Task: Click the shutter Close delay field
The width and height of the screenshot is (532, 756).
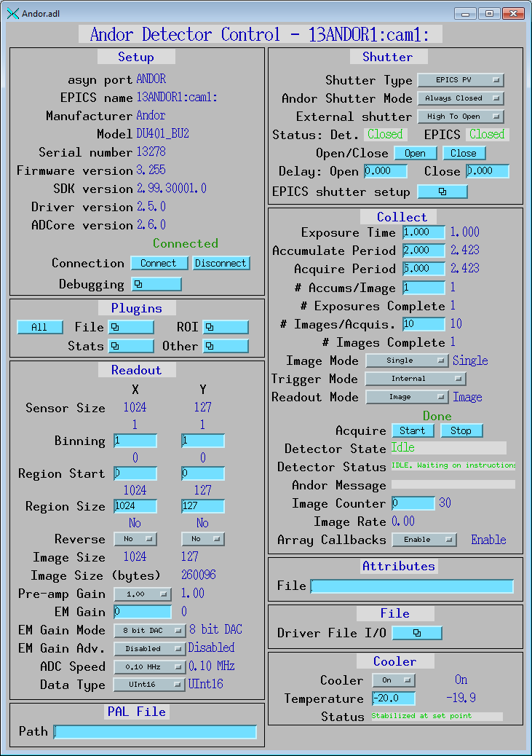Action: coord(488,171)
